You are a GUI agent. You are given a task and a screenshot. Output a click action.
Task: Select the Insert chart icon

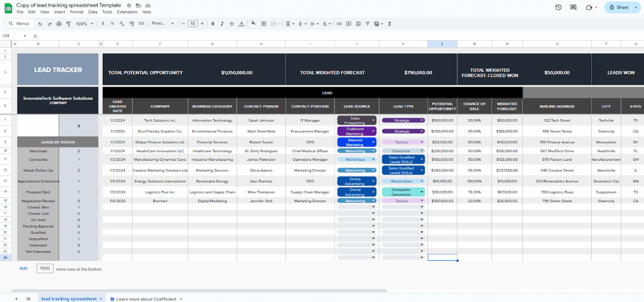coord(358,23)
